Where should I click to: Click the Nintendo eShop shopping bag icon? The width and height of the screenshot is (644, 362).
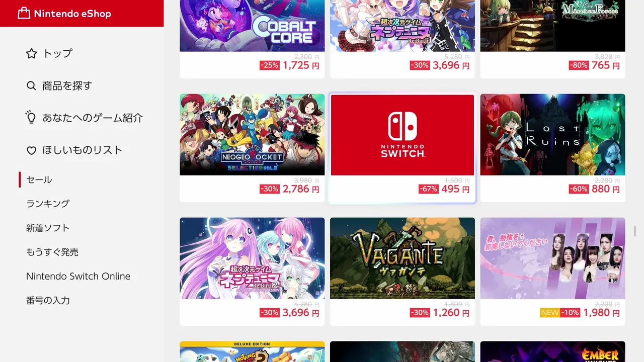(x=24, y=14)
